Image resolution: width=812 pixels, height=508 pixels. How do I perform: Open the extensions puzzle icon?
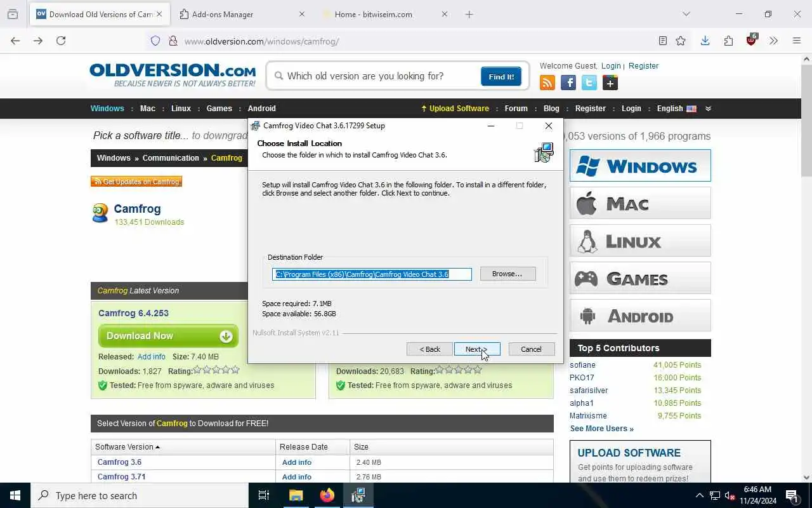pyautogui.click(x=728, y=41)
